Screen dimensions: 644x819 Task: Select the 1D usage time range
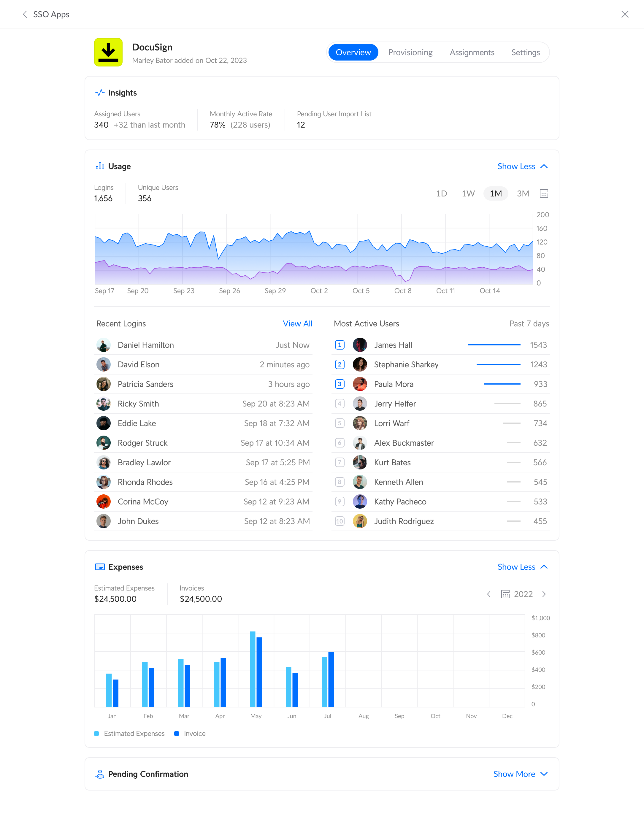[x=441, y=193]
